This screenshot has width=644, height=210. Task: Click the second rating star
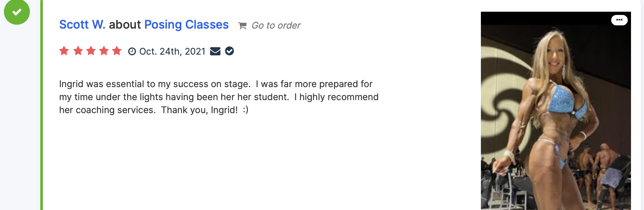point(78,51)
